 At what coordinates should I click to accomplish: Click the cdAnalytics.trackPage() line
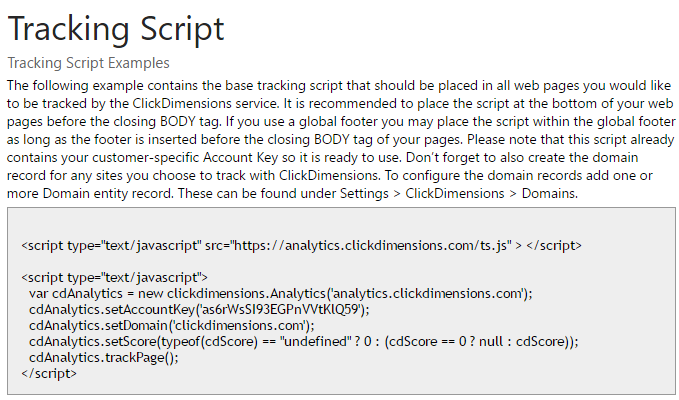[103, 358]
